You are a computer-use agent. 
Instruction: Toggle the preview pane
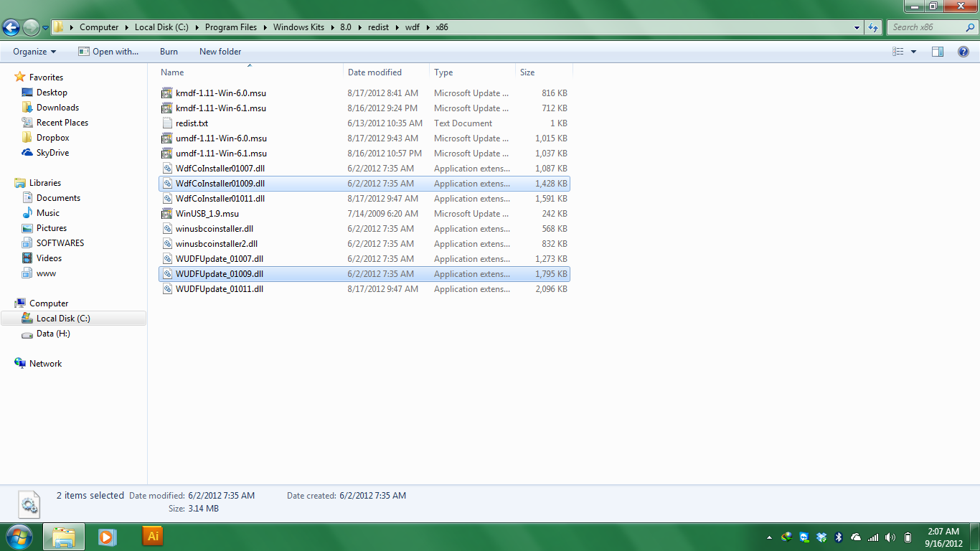[938, 52]
